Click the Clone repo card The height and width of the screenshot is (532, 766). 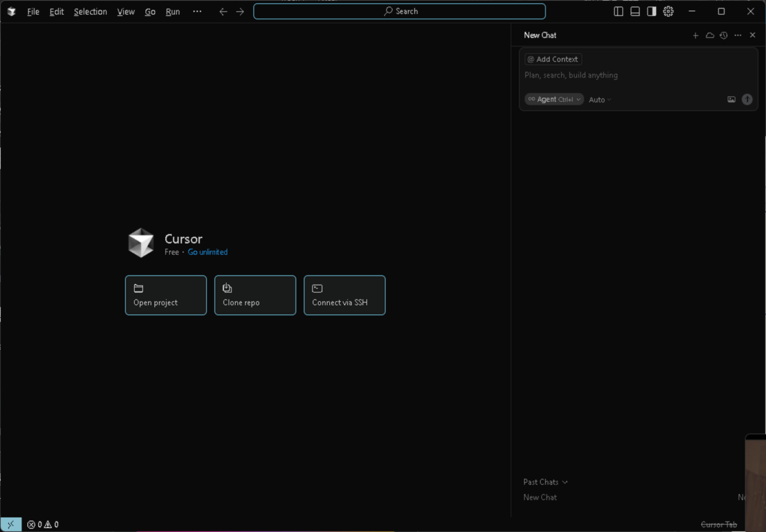[x=255, y=295]
